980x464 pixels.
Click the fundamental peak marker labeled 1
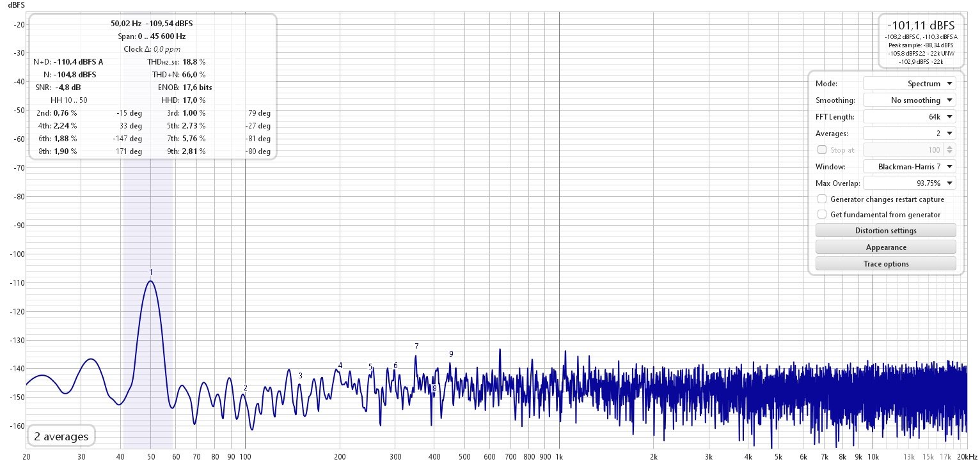click(150, 272)
